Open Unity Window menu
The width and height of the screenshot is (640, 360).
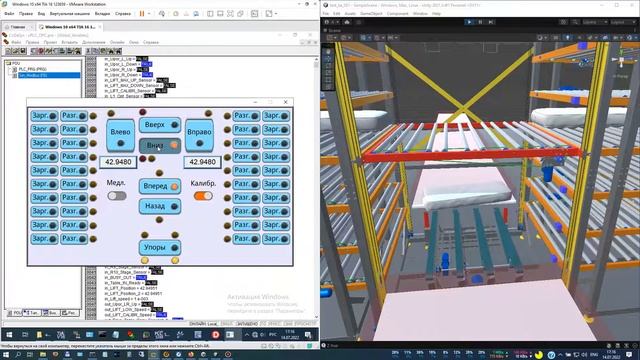pos(420,13)
